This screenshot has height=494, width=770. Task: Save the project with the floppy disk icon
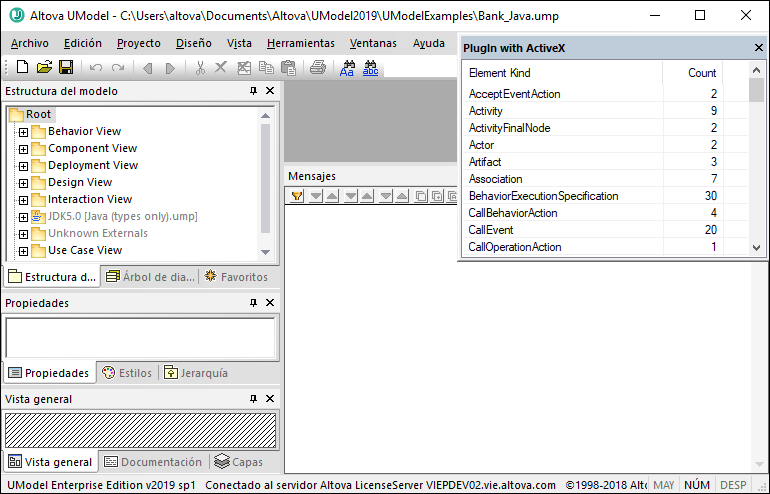(66, 67)
